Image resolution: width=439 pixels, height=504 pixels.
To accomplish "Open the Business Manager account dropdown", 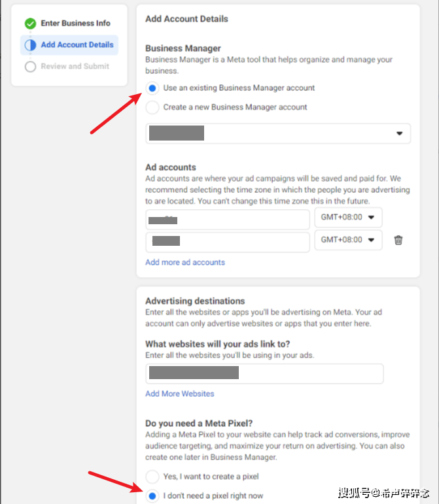I will (x=277, y=133).
